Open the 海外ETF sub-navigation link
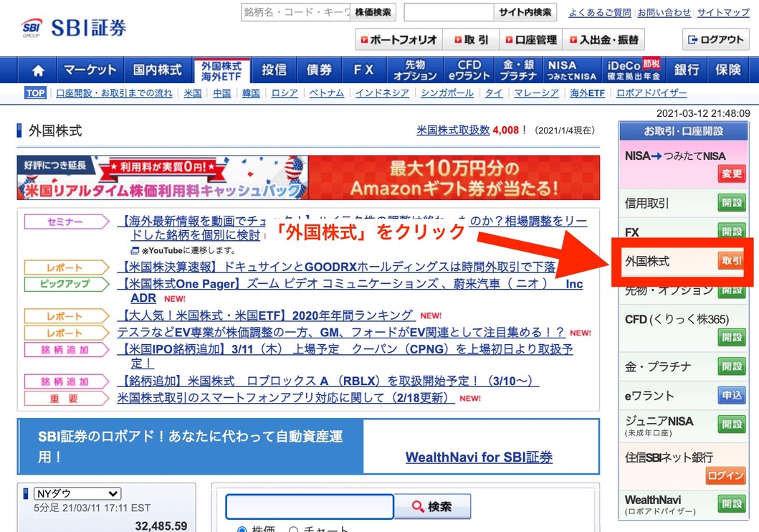The height and width of the screenshot is (532, 759). click(x=588, y=93)
